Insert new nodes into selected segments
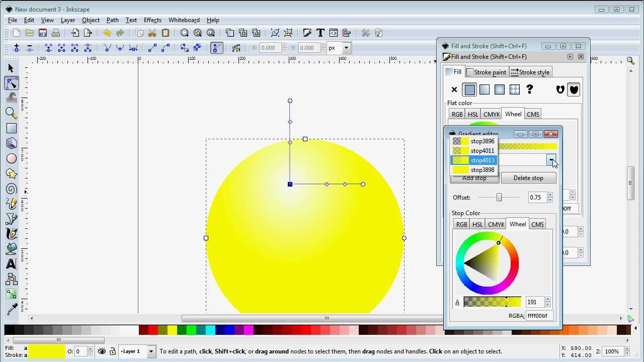 pos(17,48)
